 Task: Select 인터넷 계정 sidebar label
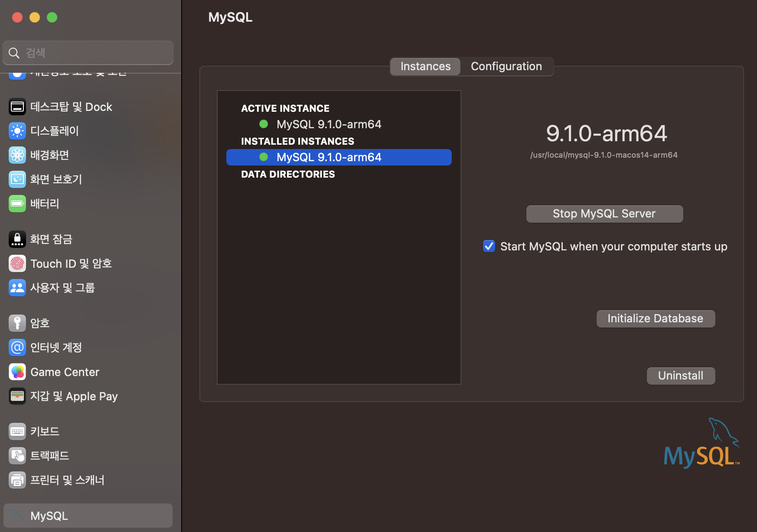point(56,347)
